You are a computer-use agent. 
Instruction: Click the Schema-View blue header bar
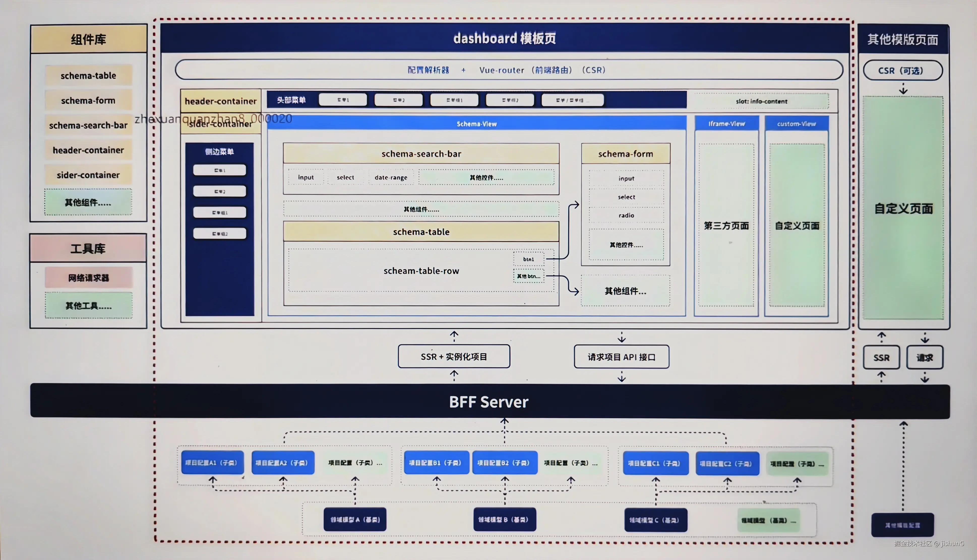tap(477, 124)
